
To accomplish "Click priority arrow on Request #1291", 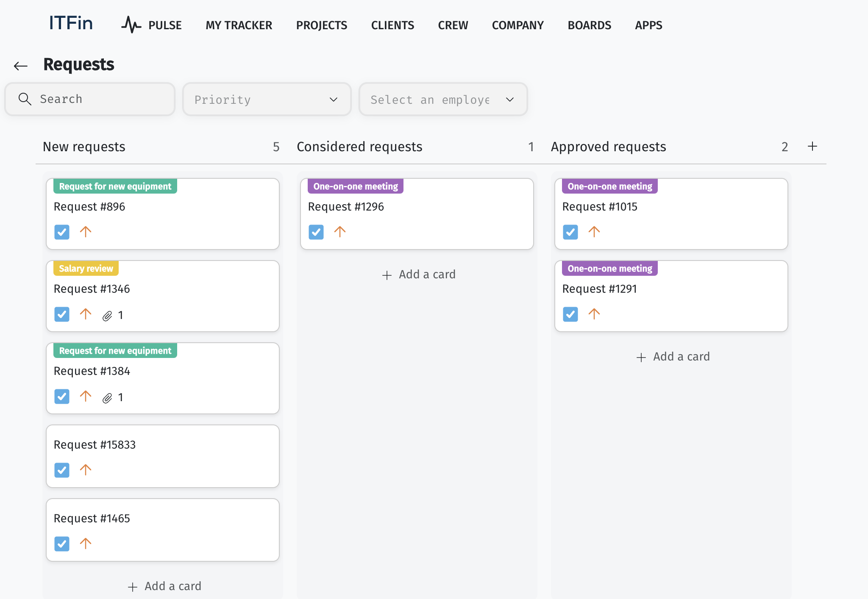I will point(594,314).
